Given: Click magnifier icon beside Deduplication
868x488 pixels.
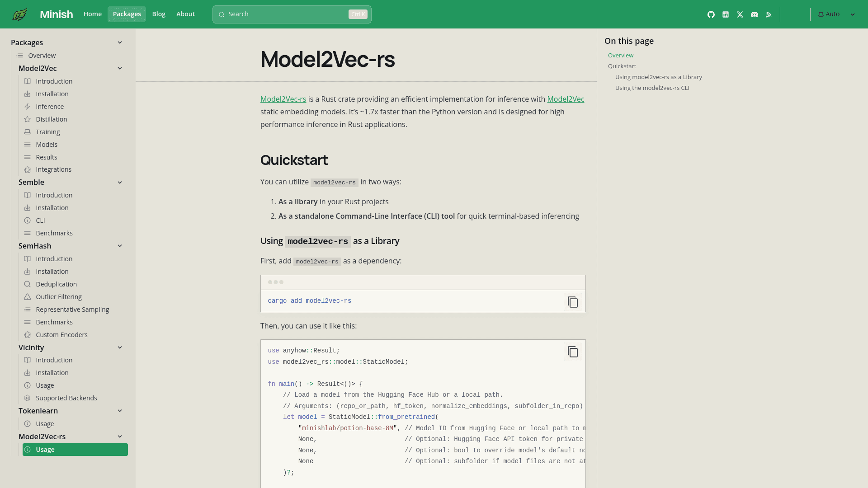Looking at the screenshot, I should (x=28, y=284).
